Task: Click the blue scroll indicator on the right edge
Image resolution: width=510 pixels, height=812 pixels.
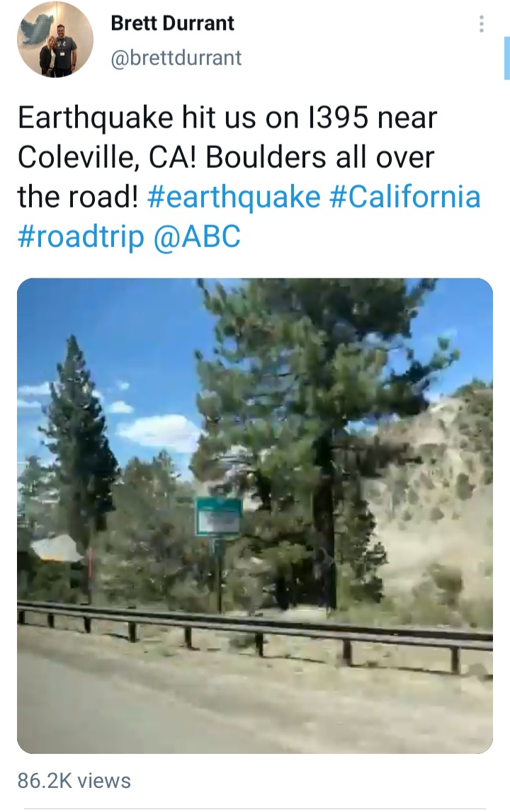Action: pos(507,58)
